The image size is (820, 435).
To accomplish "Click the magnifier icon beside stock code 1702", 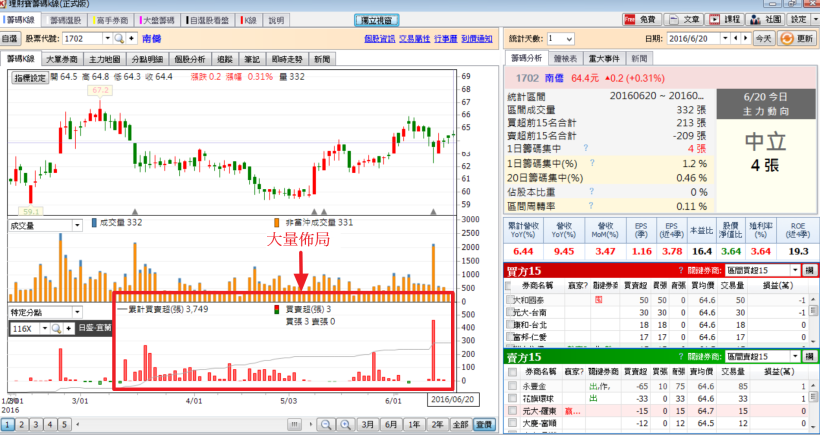I will (119, 38).
